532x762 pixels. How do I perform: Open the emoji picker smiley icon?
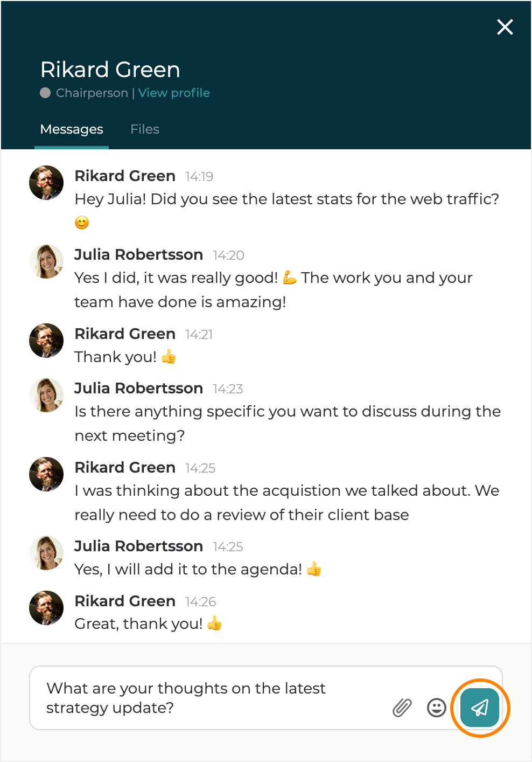point(437,708)
